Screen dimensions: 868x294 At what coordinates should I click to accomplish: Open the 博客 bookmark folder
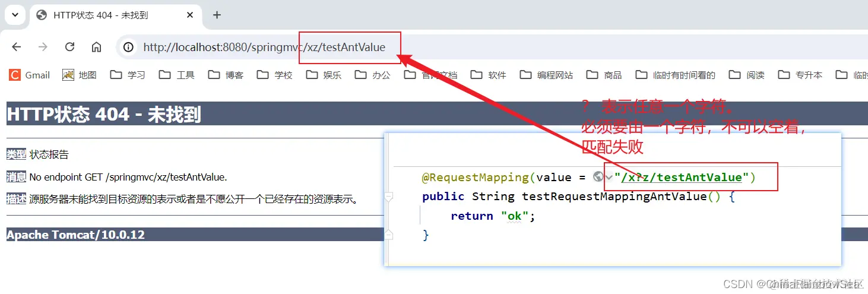(226, 75)
